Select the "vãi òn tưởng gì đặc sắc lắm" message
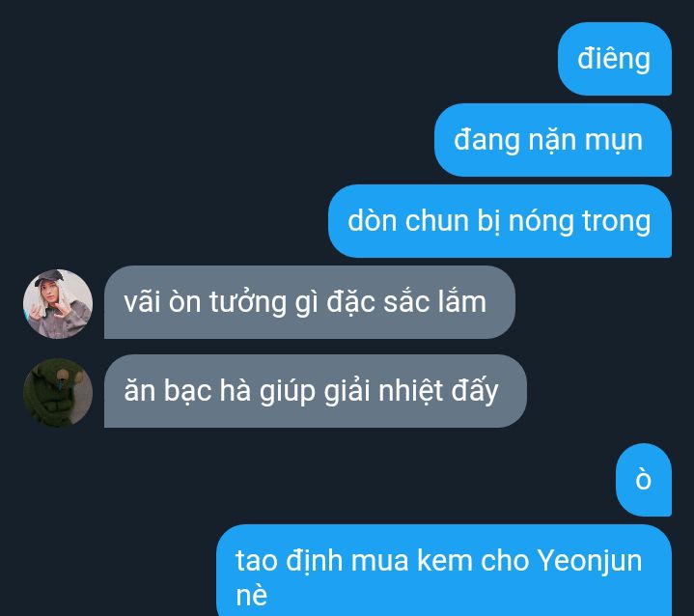 [310, 302]
